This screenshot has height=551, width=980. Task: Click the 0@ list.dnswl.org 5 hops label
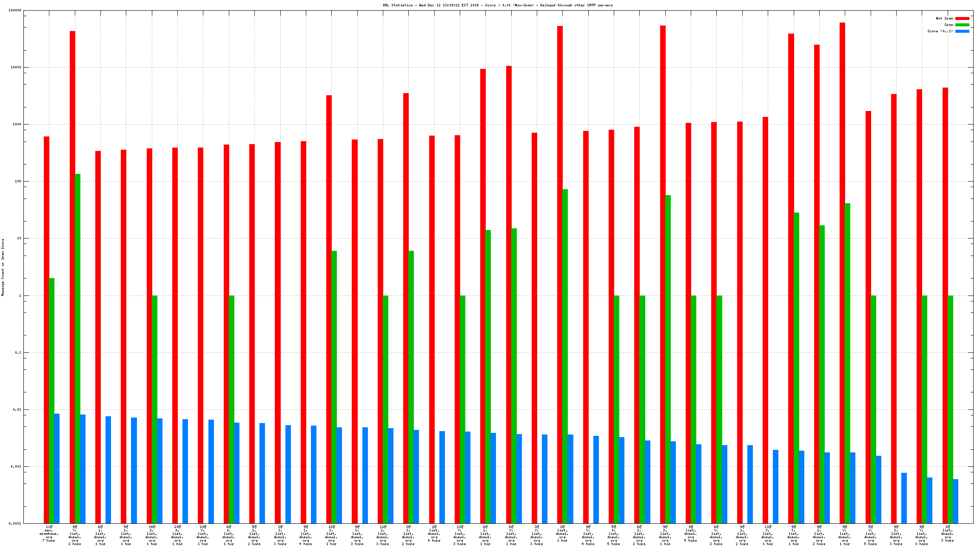tap(690, 534)
